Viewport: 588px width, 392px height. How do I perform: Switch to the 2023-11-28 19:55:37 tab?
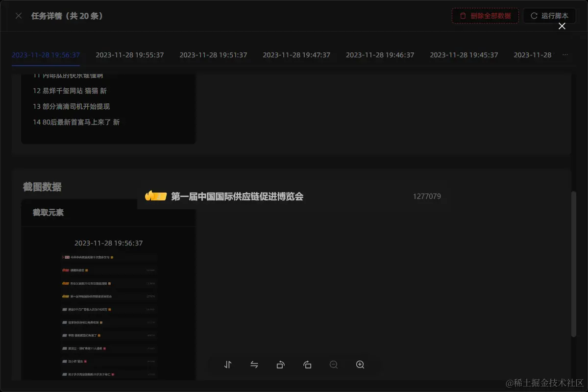(x=130, y=55)
